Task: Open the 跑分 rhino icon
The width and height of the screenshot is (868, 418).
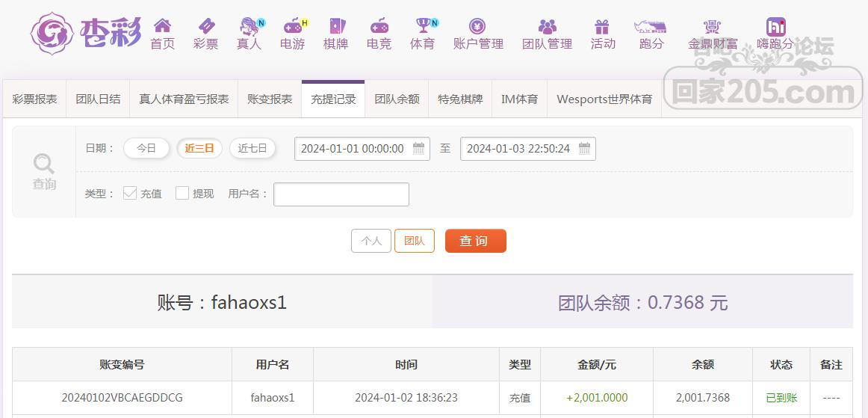Action: coord(651,26)
